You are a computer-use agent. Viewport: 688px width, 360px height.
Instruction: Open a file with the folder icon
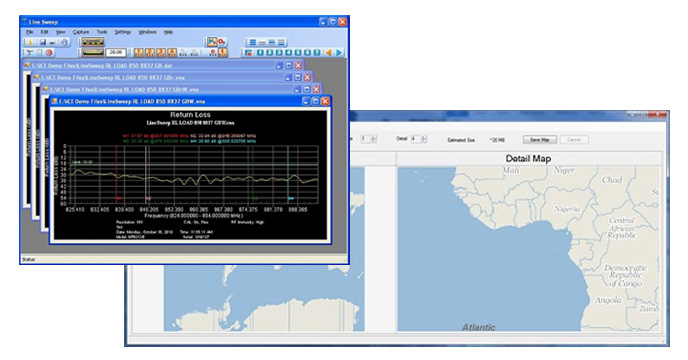point(30,43)
